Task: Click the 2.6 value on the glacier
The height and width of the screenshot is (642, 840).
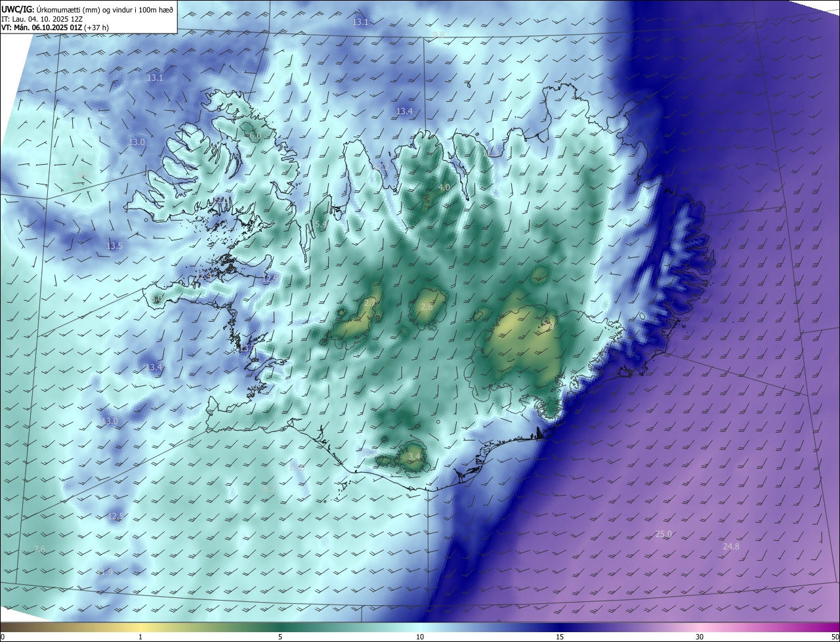Action: click(x=427, y=307)
